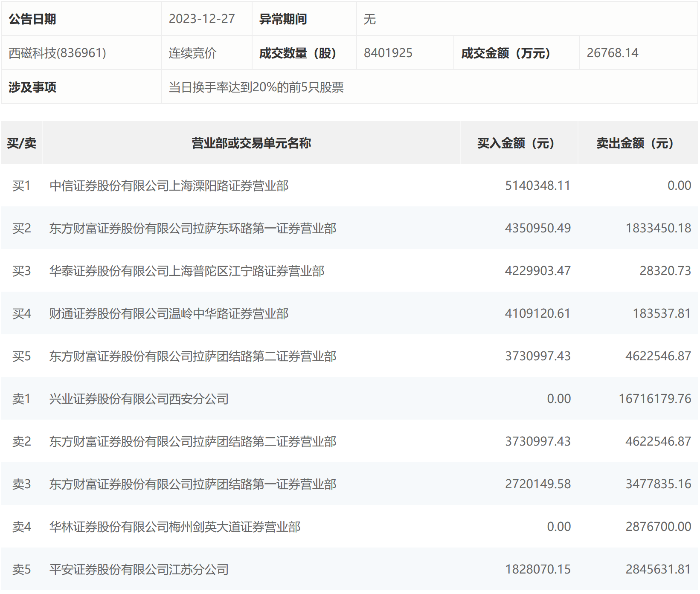Select the 连续竞价 cell
The height and width of the screenshot is (594, 700).
[x=192, y=53]
